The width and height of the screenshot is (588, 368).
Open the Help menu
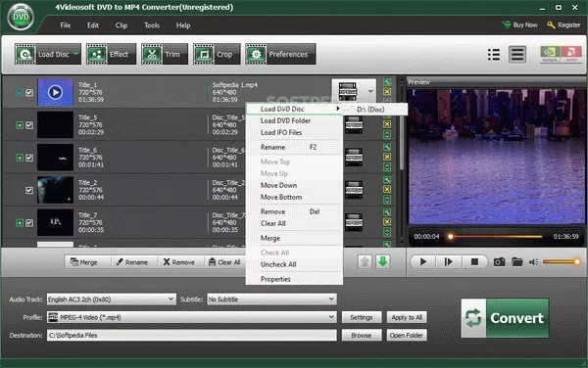pos(183,25)
